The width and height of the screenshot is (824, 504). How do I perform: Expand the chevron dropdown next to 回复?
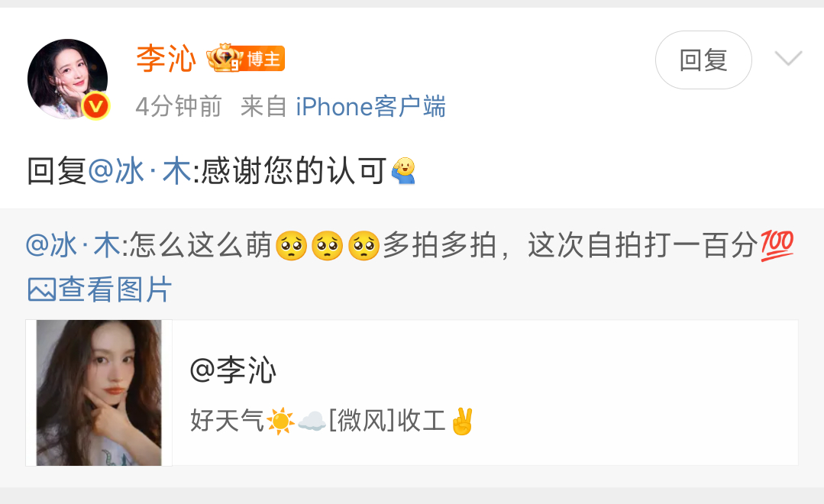click(x=788, y=58)
